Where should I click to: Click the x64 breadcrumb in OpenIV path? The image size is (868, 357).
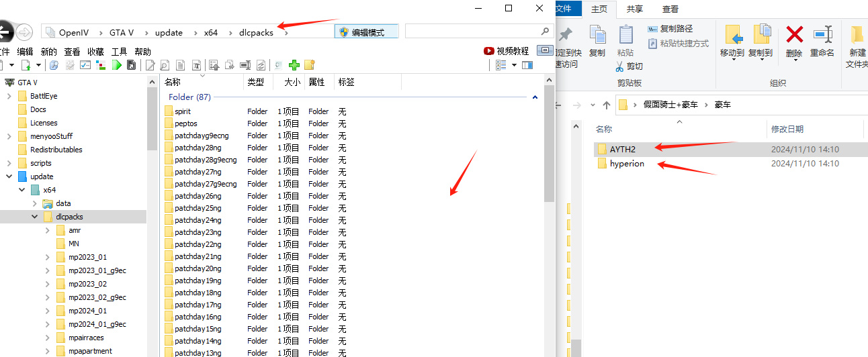211,32
